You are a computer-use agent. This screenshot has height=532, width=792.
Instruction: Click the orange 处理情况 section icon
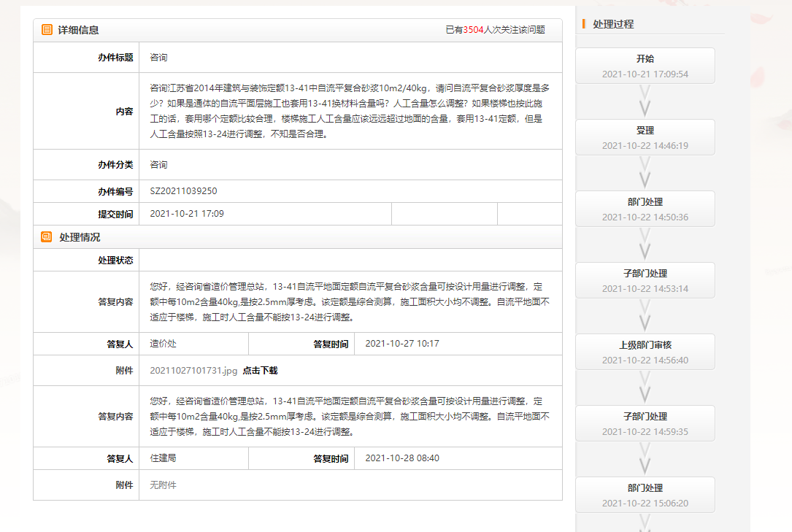(47, 237)
